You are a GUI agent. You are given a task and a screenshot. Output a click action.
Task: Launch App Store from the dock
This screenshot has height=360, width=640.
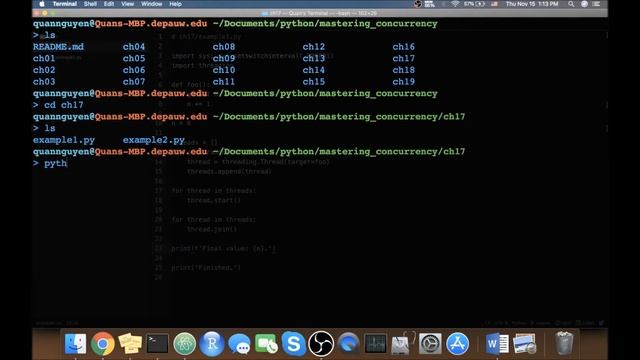click(x=457, y=343)
